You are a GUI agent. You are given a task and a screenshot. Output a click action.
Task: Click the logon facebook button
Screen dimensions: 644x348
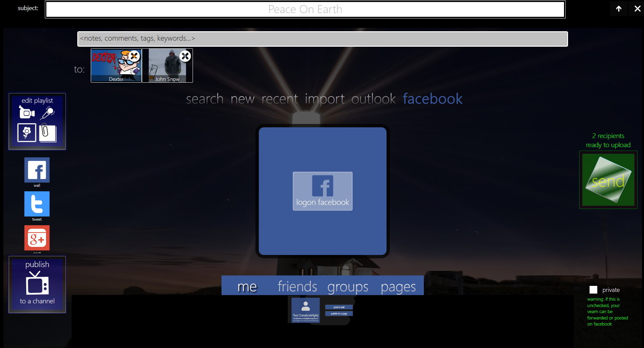323,191
